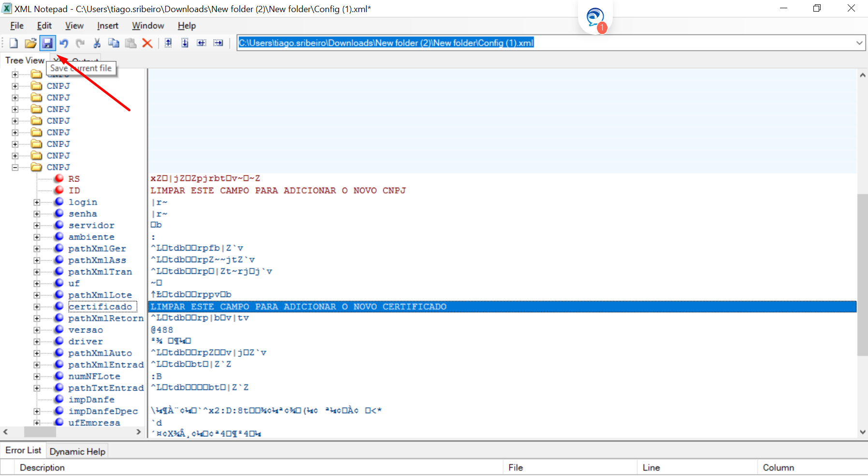Switch to the Error List tab

coord(23,450)
